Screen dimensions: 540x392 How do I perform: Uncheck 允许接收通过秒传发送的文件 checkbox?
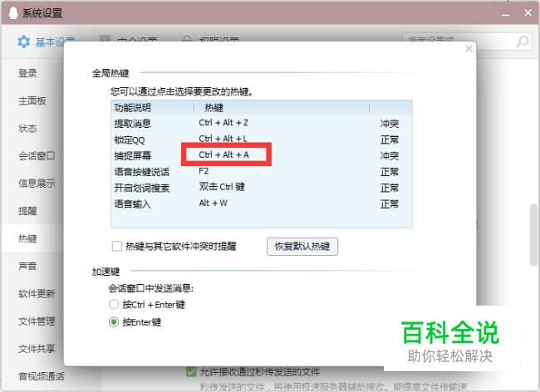coord(191,372)
